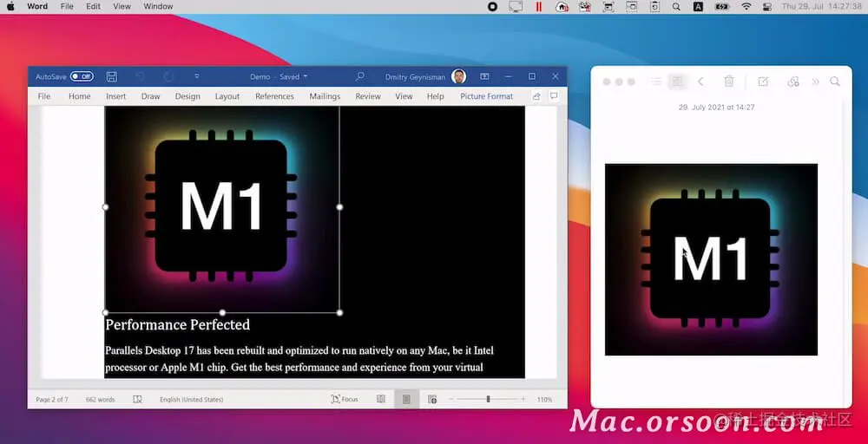
Task: Switch to the Draw ribbon tab
Action: 150,96
